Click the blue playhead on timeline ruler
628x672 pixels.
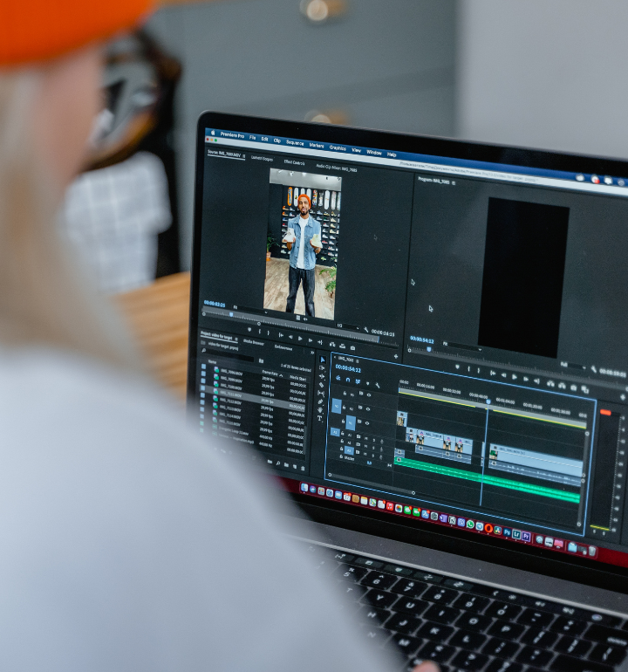[x=487, y=403]
